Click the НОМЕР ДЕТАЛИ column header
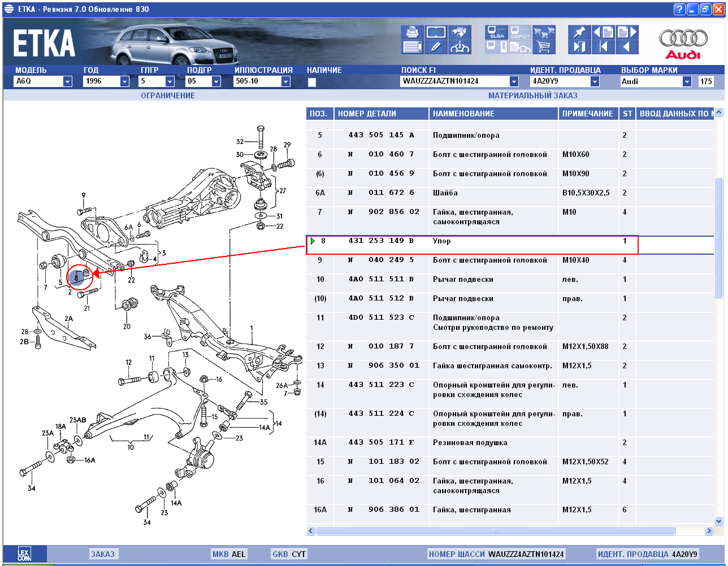Viewport: 728px width, 566px height. (382, 114)
